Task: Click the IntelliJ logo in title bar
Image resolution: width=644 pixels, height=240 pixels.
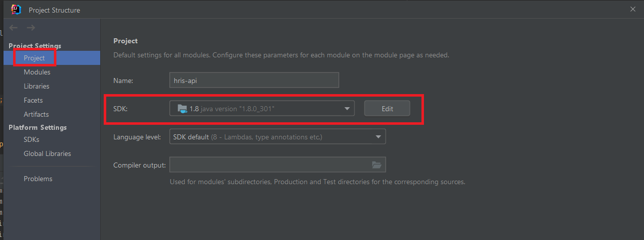Action: pyautogui.click(x=17, y=10)
